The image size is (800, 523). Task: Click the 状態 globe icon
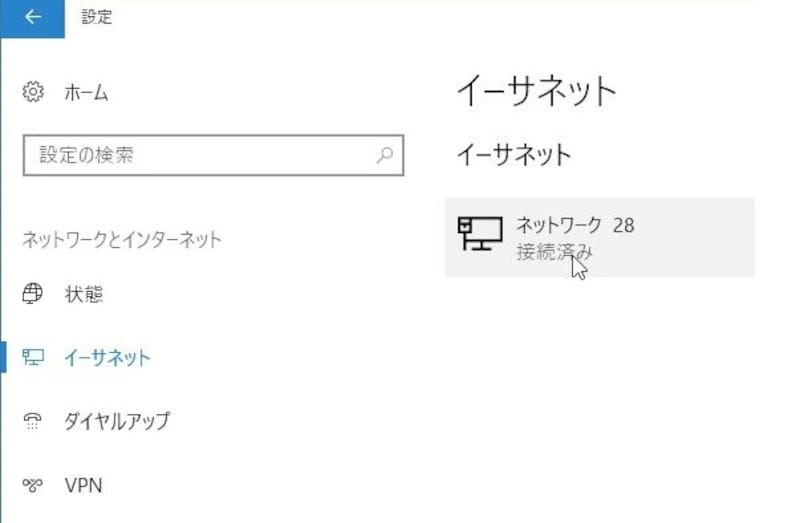click(33, 294)
